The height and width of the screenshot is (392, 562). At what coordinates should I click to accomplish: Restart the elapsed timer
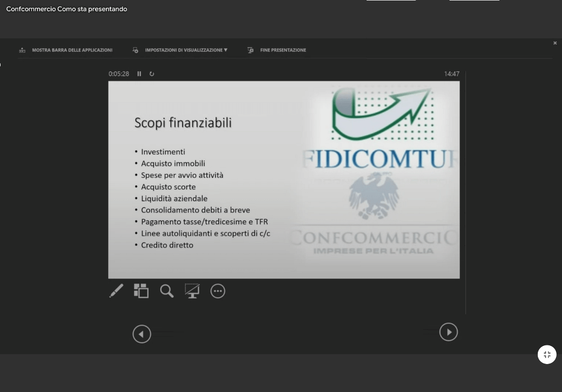click(x=152, y=74)
